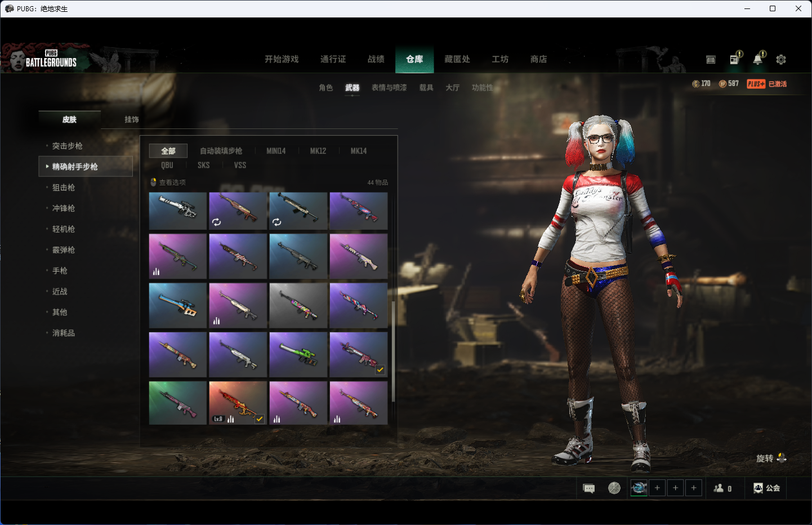Select the white scoped rifle skin thumbnail

point(178,211)
